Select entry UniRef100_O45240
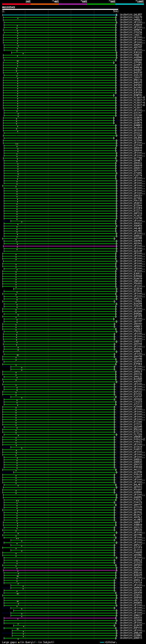 click(x=131, y=570)
